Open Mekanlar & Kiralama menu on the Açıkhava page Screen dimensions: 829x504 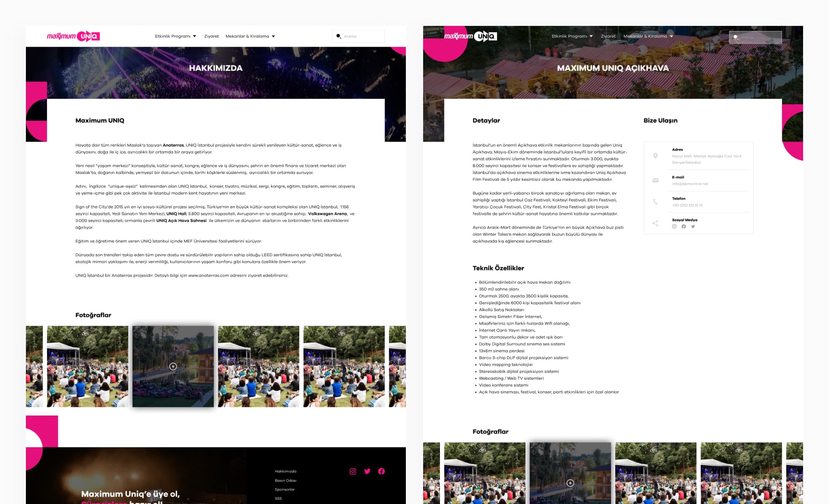(648, 36)
